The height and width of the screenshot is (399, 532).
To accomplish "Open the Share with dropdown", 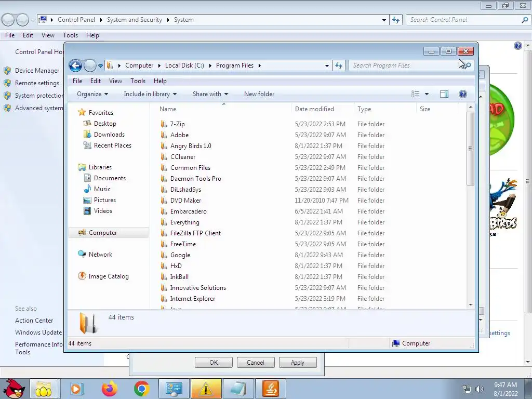I will 210,94.
